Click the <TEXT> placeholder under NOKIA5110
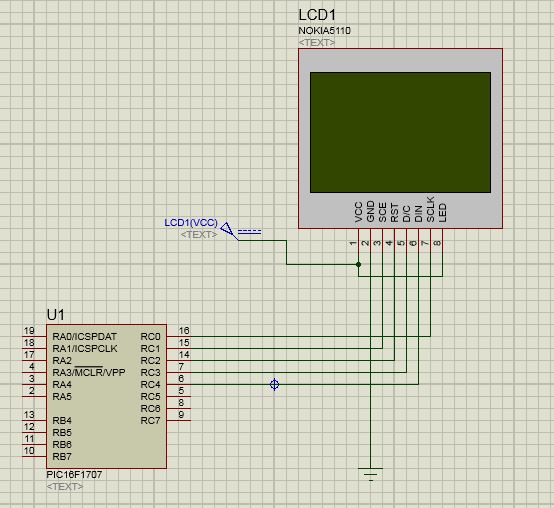Viewport: 554px width, 508px height. (x=317, y=43)
